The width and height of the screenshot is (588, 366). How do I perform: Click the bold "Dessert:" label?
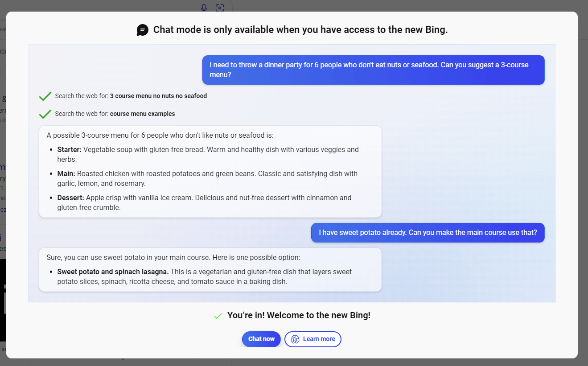pos(70,197)
